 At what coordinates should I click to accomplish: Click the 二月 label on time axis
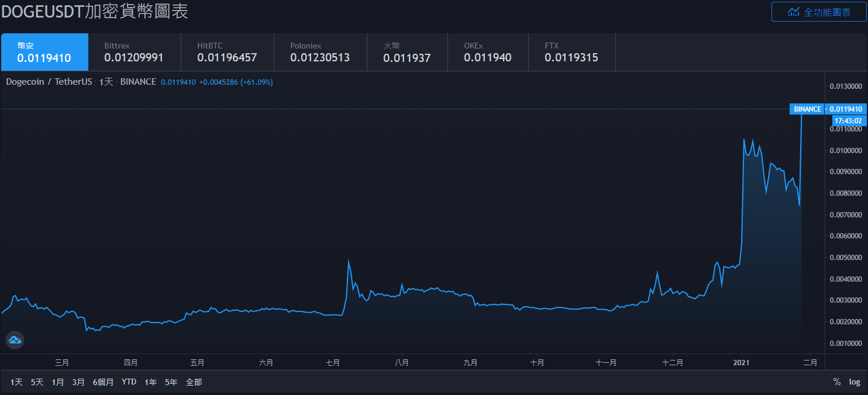click(810, 362)
